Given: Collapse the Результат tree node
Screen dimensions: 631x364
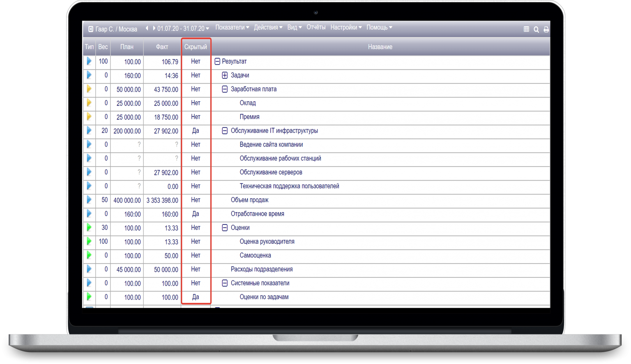Looking at the screenshot, I should [x=217, y=62].
